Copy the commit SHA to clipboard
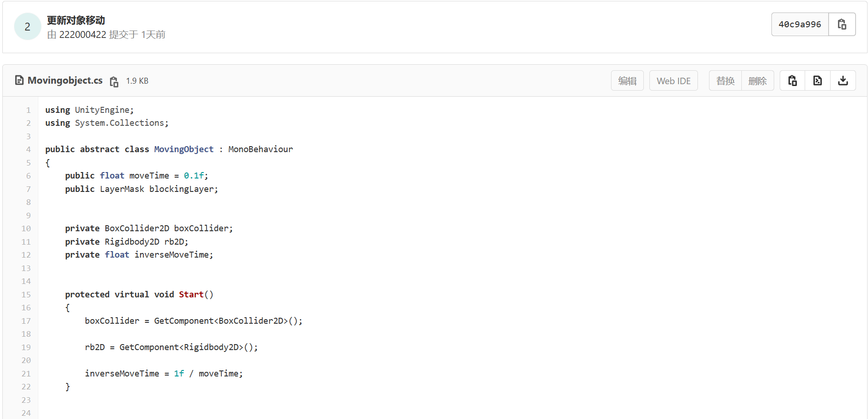 842,25
